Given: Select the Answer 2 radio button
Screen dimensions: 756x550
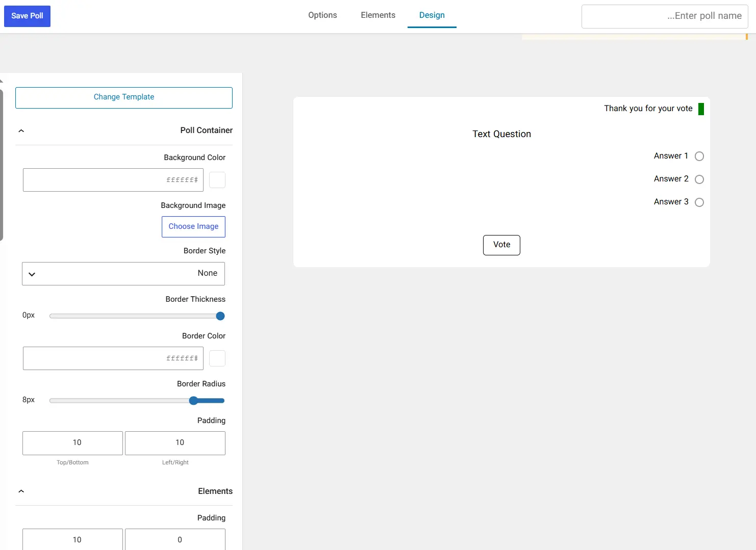Looking at the screenshot, I should 699,179.
